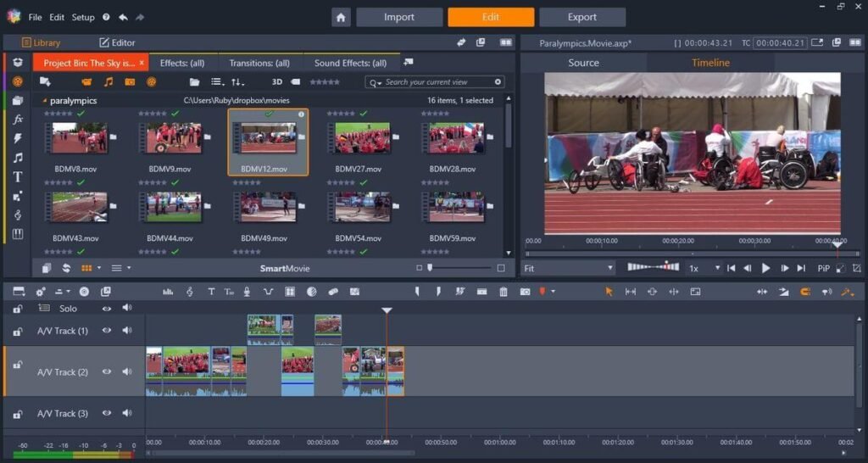Select the arrow selection tool in timeline toolbar

[609, 292]
